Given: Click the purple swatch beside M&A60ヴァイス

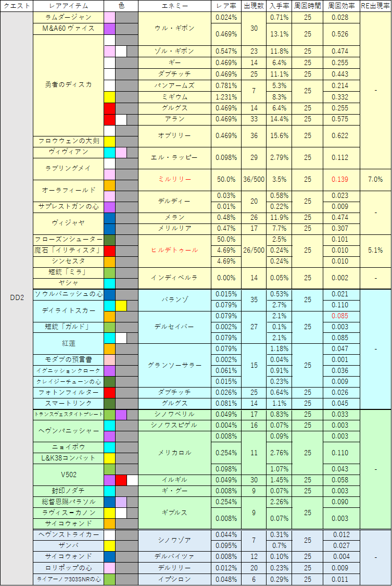Looking at the screenshot, I should [109, 29].
